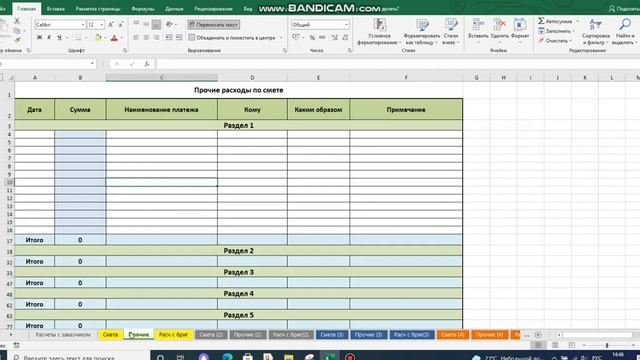Switch to the Данные ribbon tab
The image size is (640, 360).
point(174,9)
